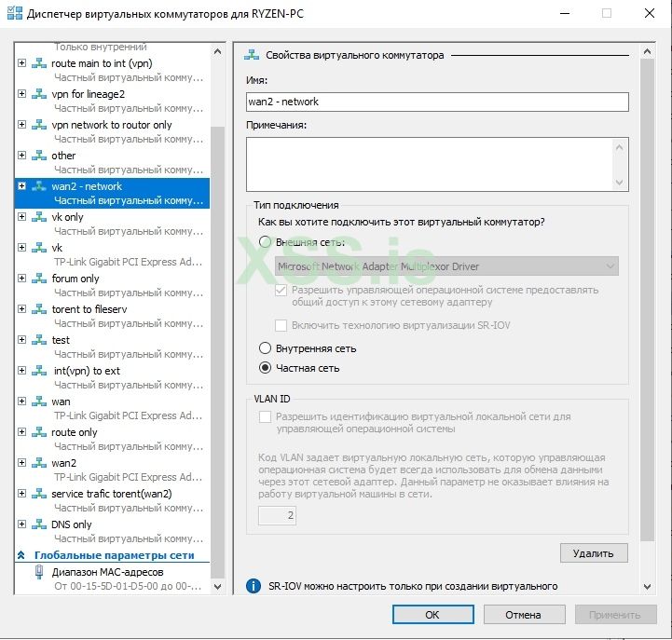The width and height of the screenshot is (672, 640).
Task: Click the switch icon beside 'forum only'
Action: [x=39, y=279]
